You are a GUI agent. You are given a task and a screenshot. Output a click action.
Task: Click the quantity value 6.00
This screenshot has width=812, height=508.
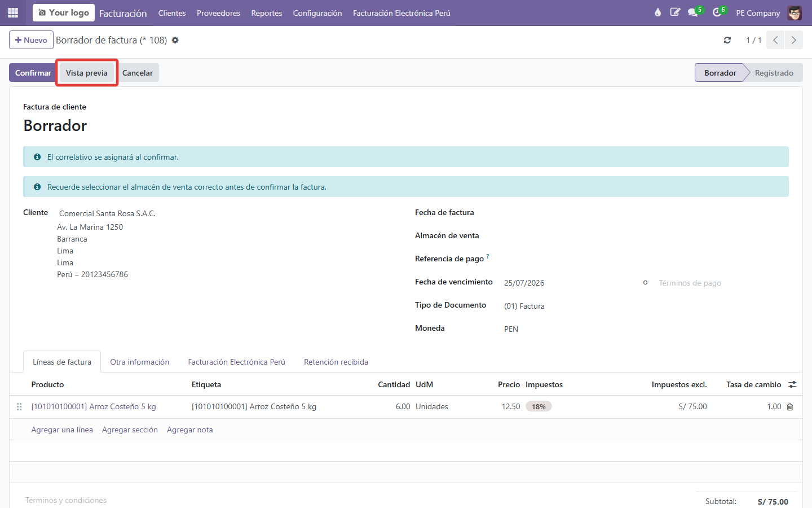click(403, 406)
